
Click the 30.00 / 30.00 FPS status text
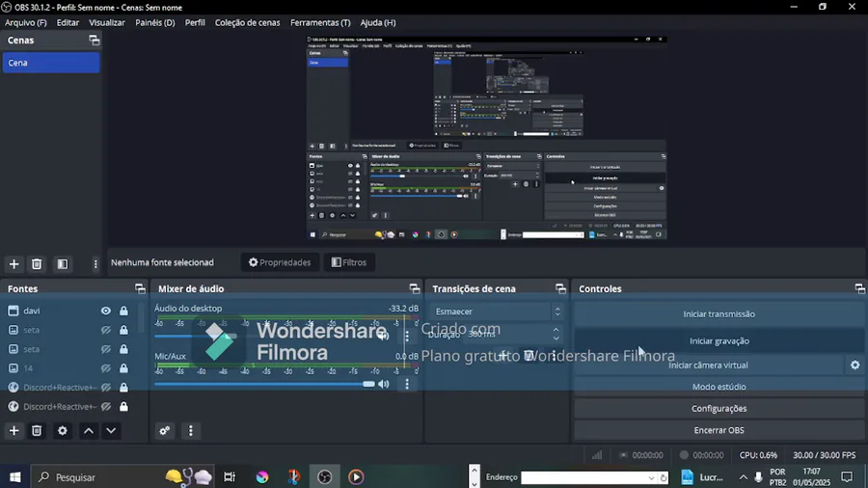[825, 455]
